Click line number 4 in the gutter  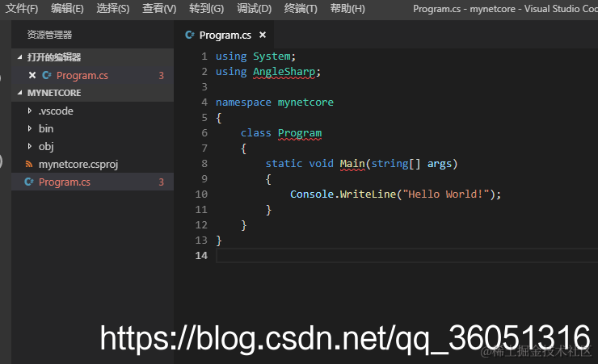[204, 102]
